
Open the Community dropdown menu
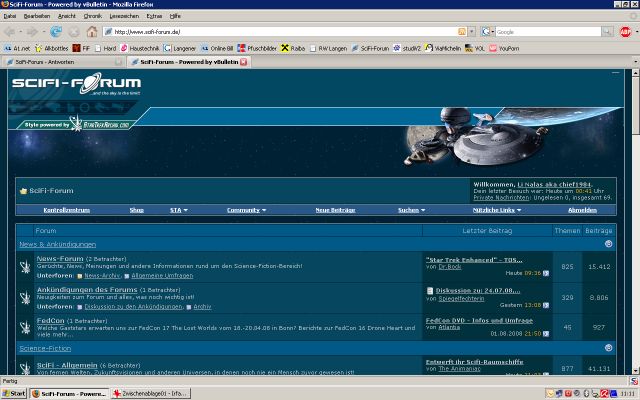pyautogui.click(x=245, y=210)
